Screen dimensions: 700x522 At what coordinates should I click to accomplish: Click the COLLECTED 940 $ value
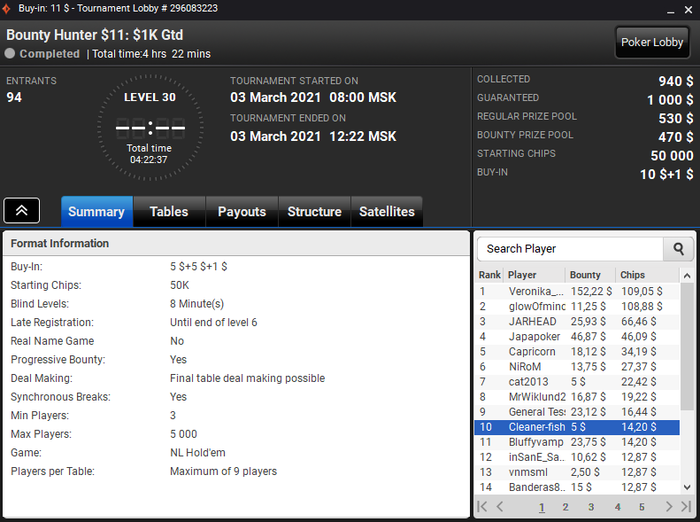point(676,81)
